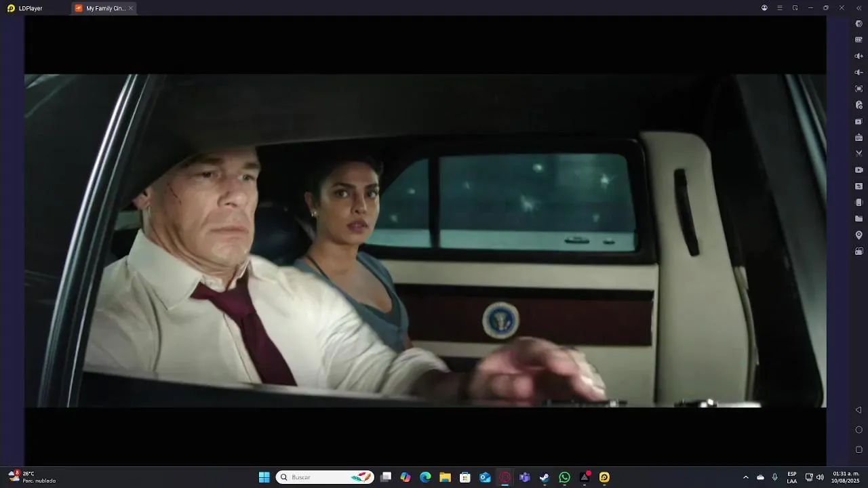Open the synchronizer arrows icon
868x488 pixels.
point(859,186)
